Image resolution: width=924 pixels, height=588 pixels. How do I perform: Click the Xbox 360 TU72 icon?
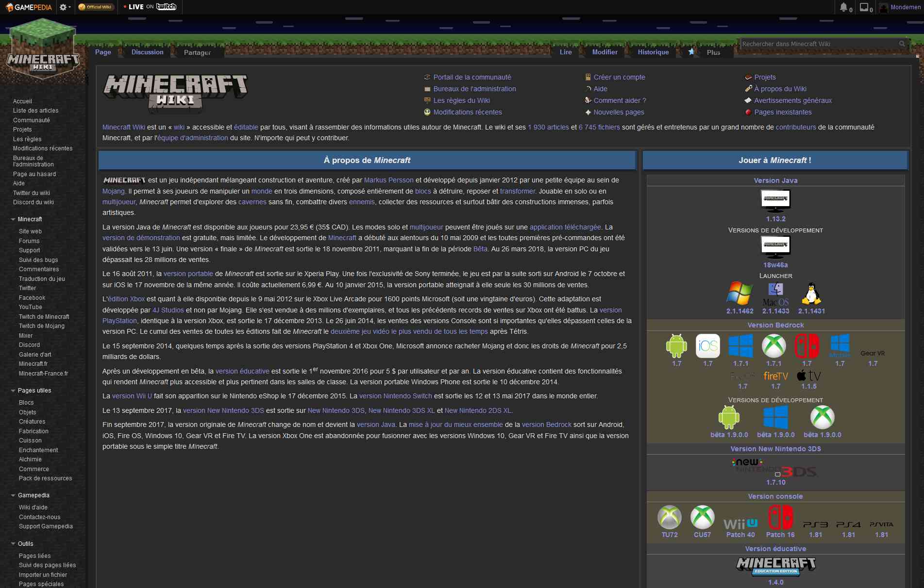(669, 517)
